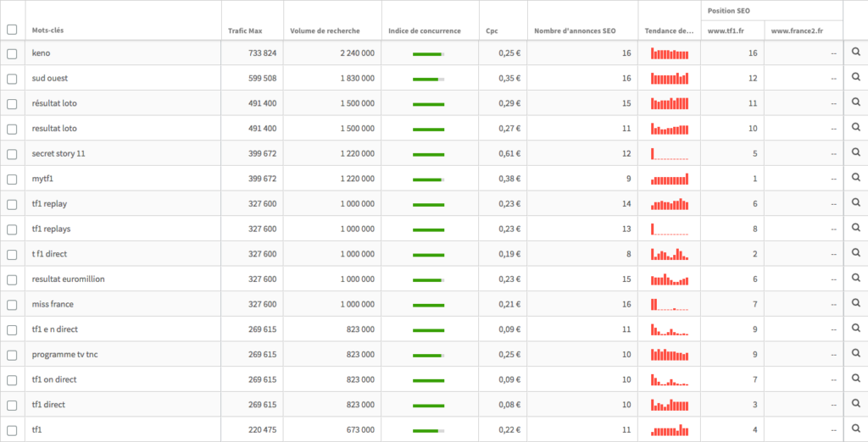Click sud ouest competition index bar
868x442 pixels.
pyautogui.click(x=428, y=79)
